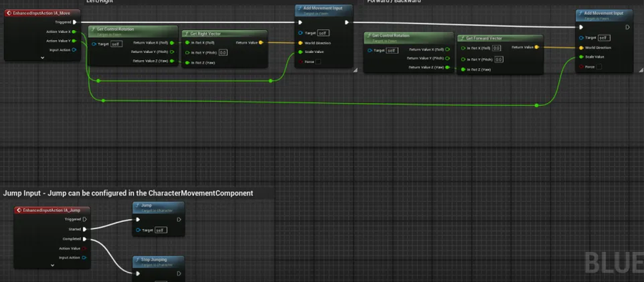This screenshot has height=282, width=644.
Task: Select the Stop Jumping node title
Action: coord(154,259)
